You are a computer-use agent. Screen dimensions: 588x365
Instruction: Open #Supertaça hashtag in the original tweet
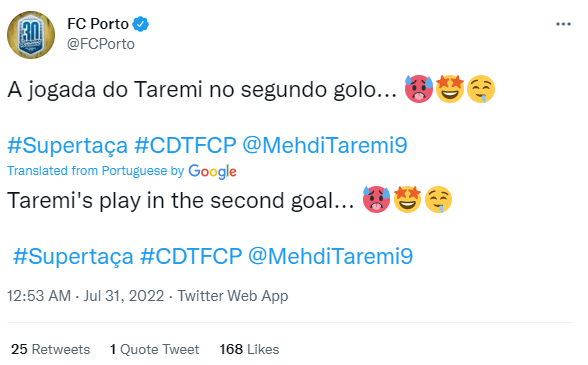(68, 146)
